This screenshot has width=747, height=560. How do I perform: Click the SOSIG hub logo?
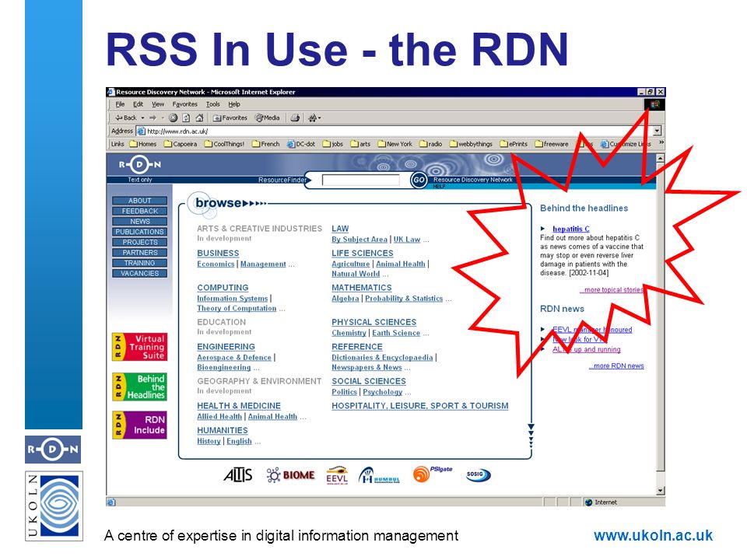pos(479,474)
